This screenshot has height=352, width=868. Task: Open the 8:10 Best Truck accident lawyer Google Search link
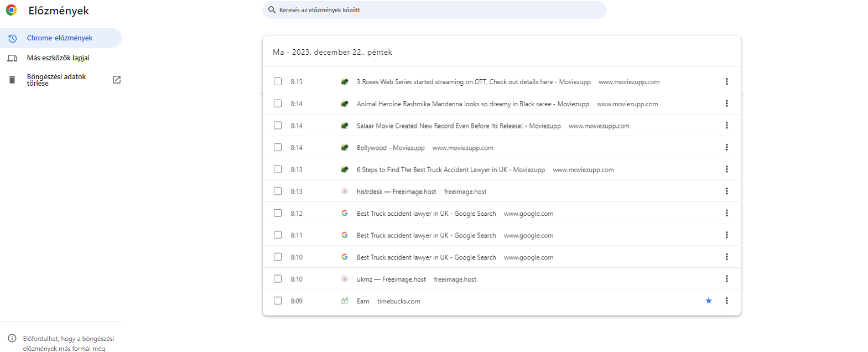(427, 257)
